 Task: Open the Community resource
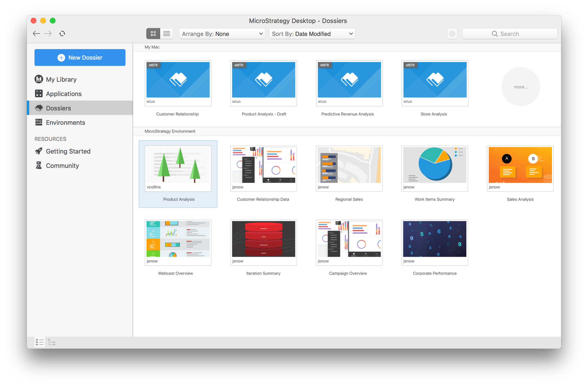(62, 165)
